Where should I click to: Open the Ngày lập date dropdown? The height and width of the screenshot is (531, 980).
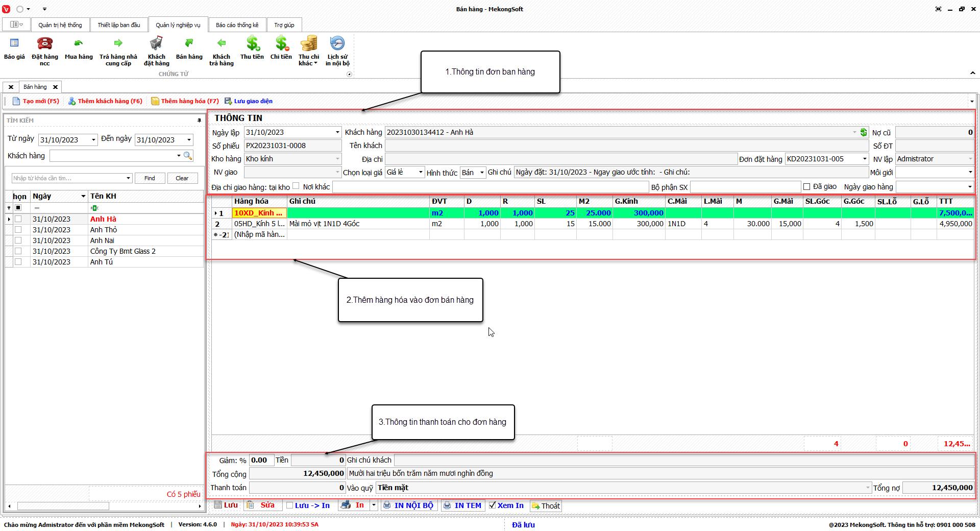[337, 132]
